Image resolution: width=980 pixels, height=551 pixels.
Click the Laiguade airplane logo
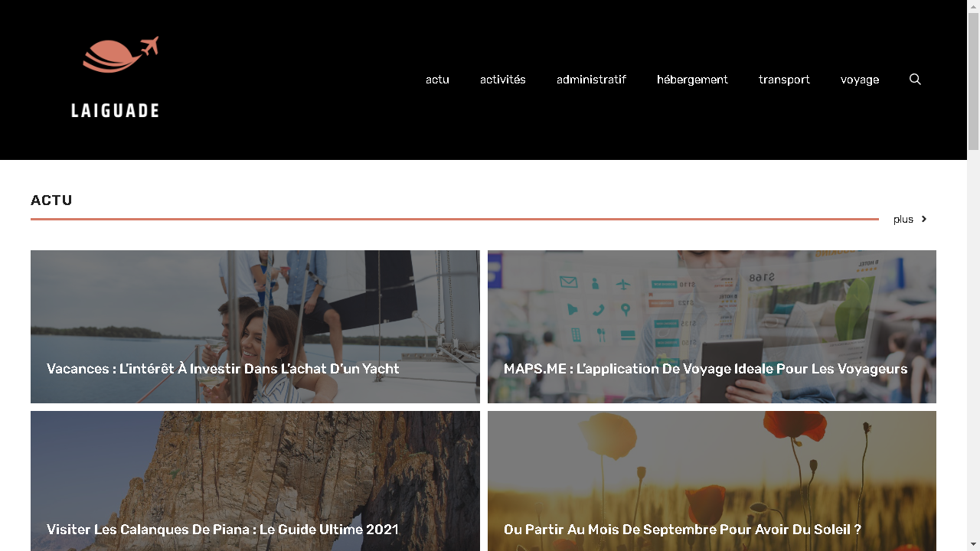tap(115, 77)
